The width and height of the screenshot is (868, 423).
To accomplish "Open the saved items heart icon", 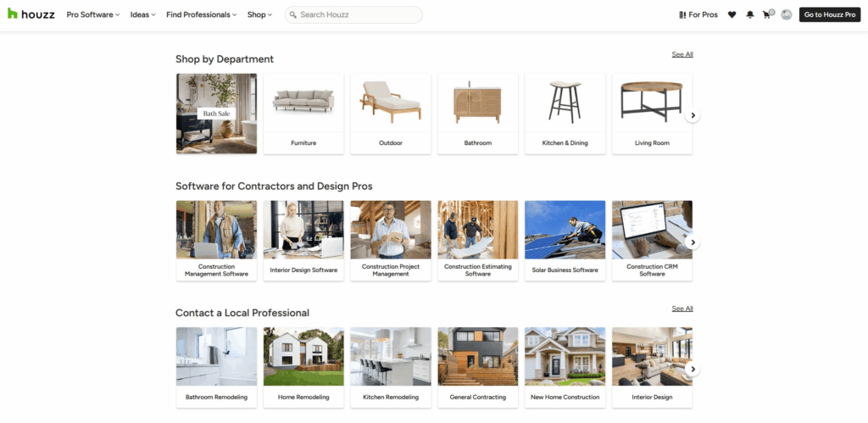I will click(732, 14).
